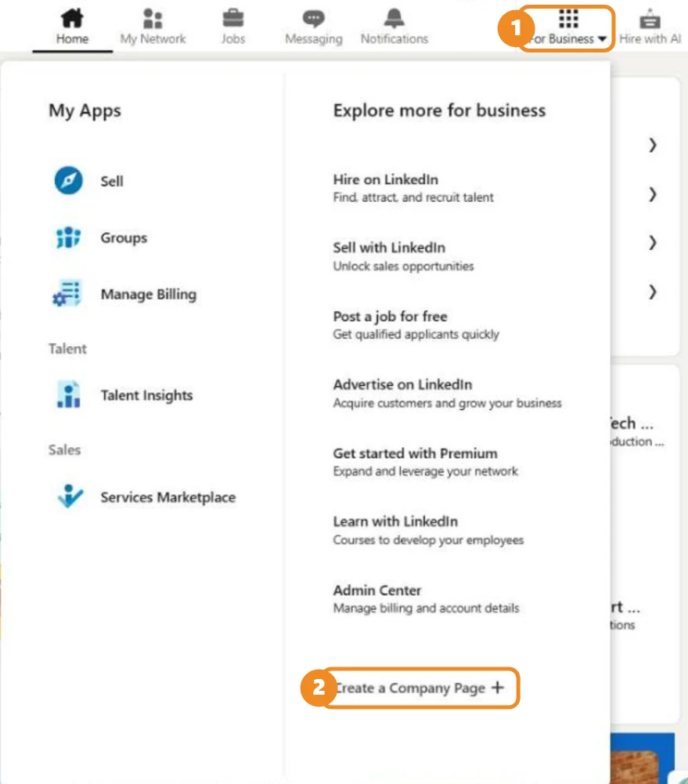Click 'Acquire customers and grow your business' text

[x=447, y=403]
